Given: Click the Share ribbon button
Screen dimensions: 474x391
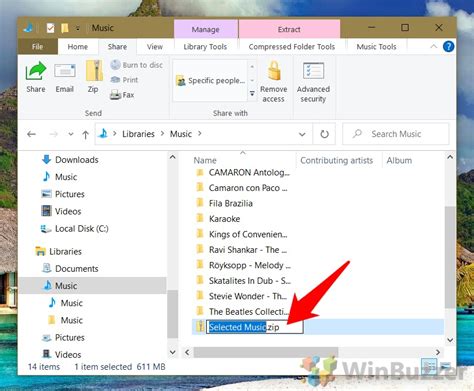Looking at the screenshot, I should click(36, 77).
